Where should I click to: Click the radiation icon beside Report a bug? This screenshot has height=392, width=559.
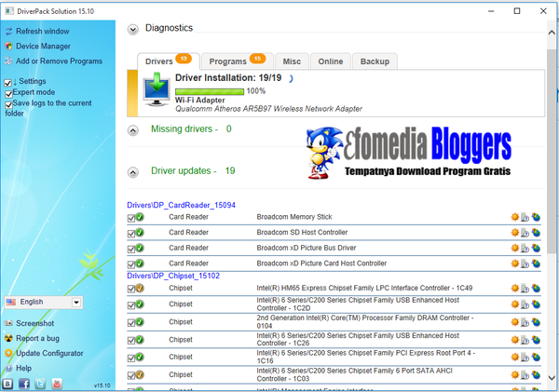[8, 338]
